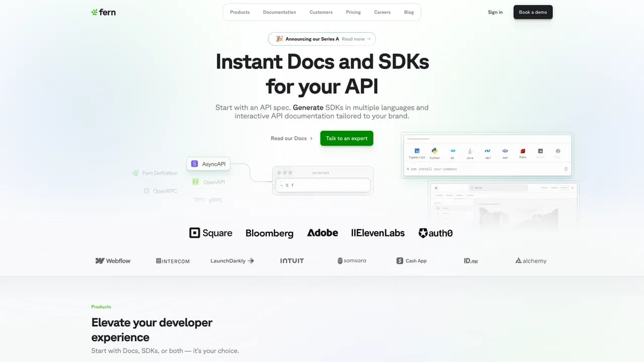Click the Bloomberg logo
The image size is (644, 362).
269,233
